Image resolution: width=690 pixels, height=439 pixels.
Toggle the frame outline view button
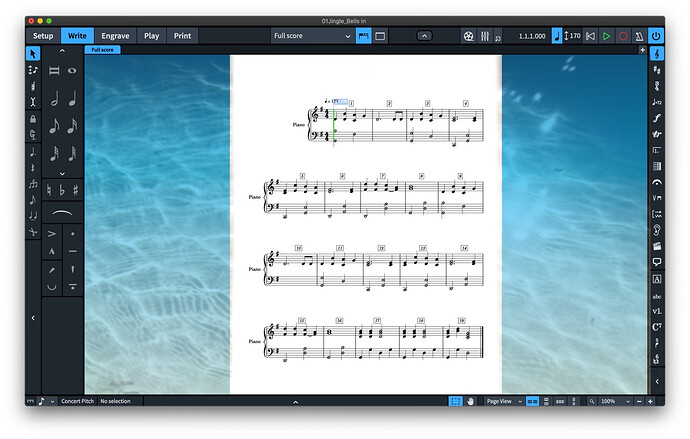(380, 36)
